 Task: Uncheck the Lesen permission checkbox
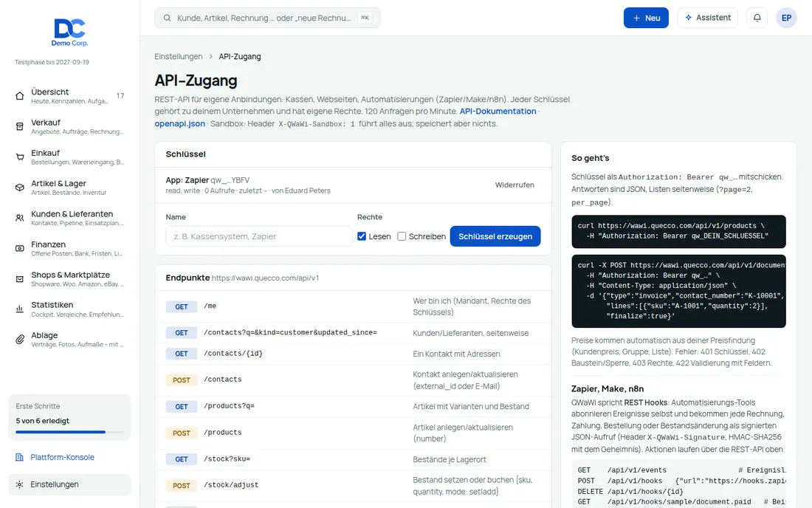[x=362, y=236]
